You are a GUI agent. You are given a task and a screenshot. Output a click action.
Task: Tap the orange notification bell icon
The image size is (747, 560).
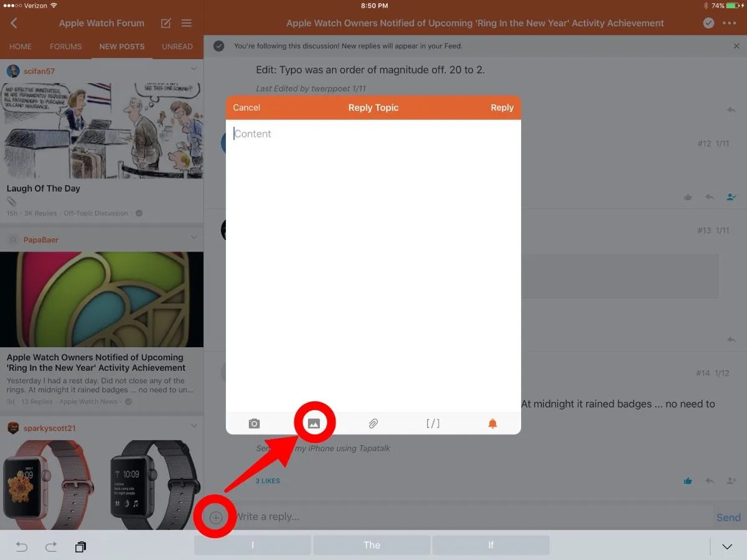(492, 424)
